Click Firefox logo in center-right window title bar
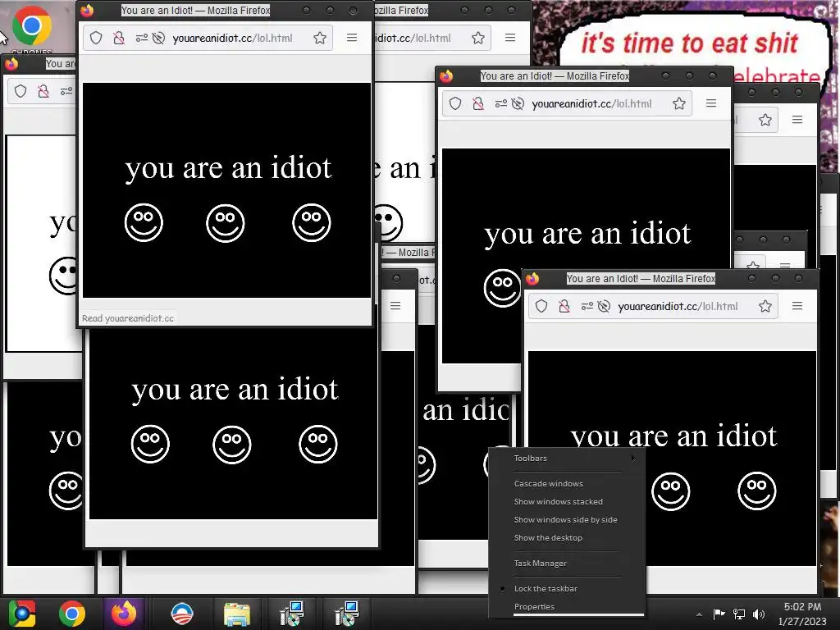The image size is (840, 630). (446, 75)
